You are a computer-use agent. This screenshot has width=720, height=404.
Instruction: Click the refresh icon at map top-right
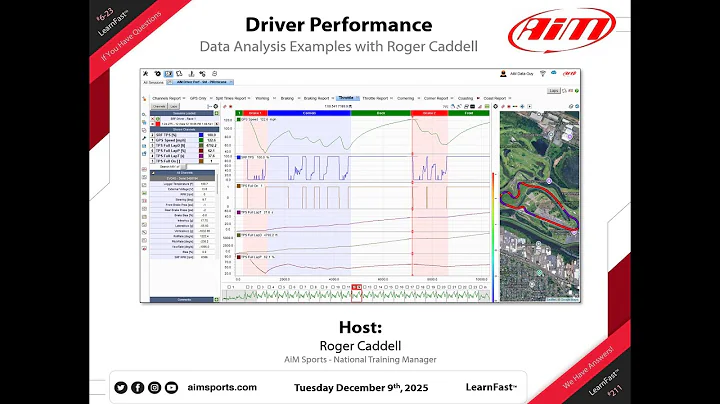577,106
